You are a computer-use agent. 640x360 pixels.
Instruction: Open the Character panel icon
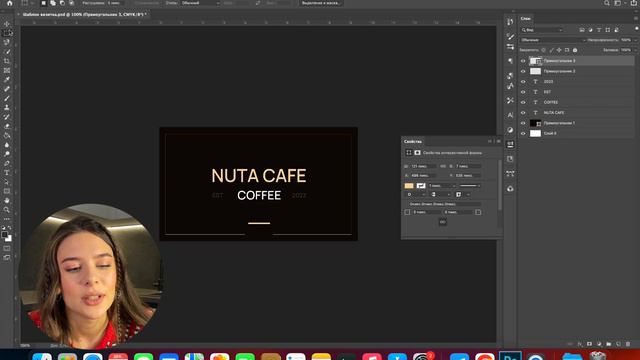[x=510, y=115]
